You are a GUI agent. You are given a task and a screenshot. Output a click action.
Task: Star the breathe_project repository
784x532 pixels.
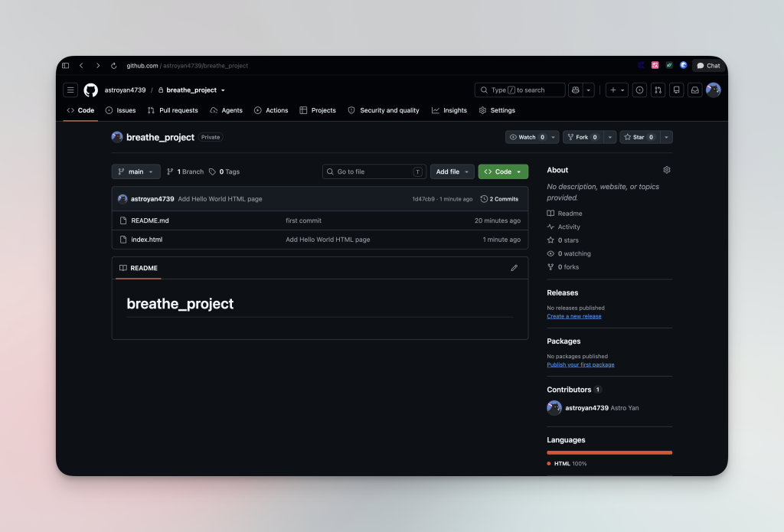tap(640, 137)
